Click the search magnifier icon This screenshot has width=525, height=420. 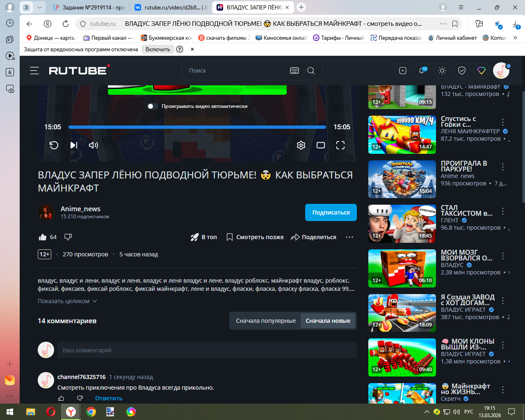(x=311, y=71)
